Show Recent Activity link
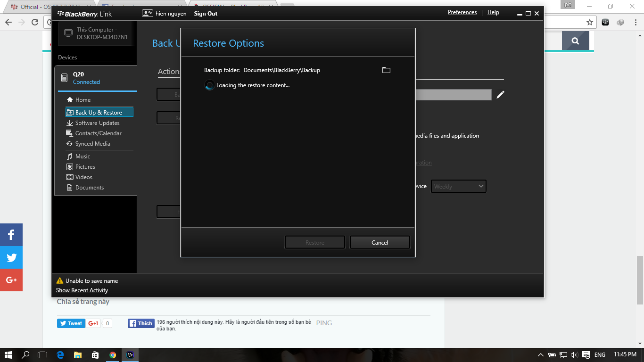Image resolution: width=644 pixels, height=362 pixels. pos(82,290)
